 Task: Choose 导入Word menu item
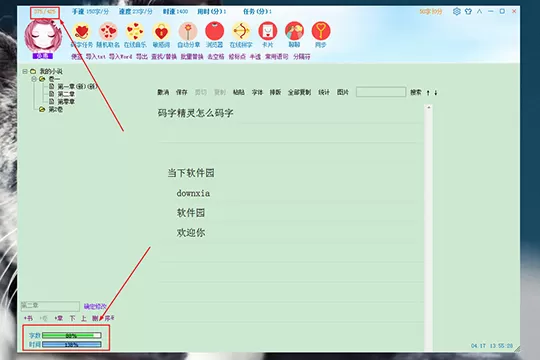pos(121,56)
